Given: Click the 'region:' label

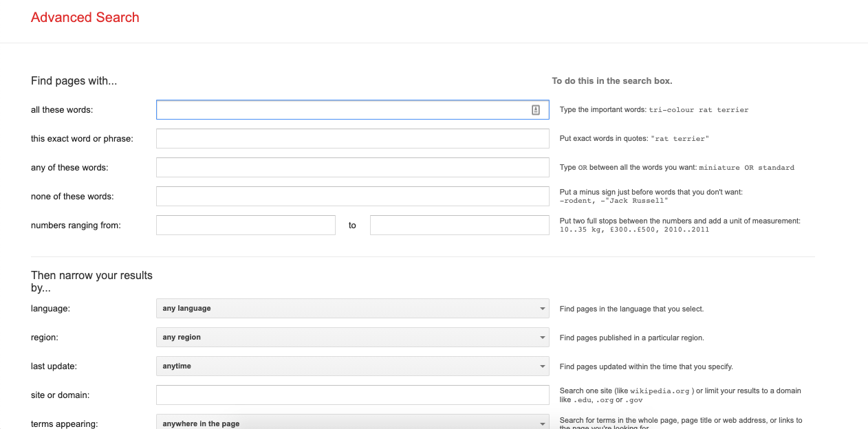Looking at the screenshot, I should click(45, 338).
